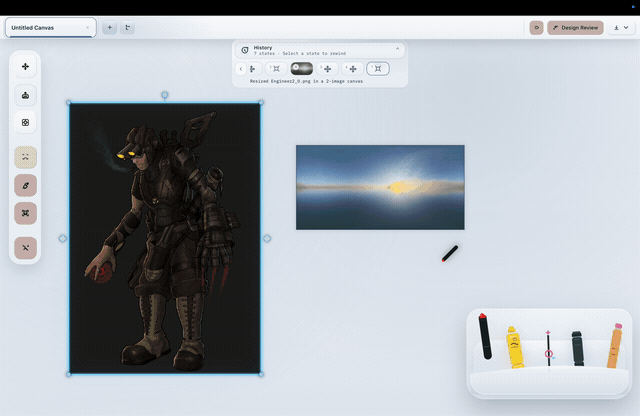Pick the dark gray marker tool
The image size is (640, 416).
pyautogui.click(x=578, y=348)
